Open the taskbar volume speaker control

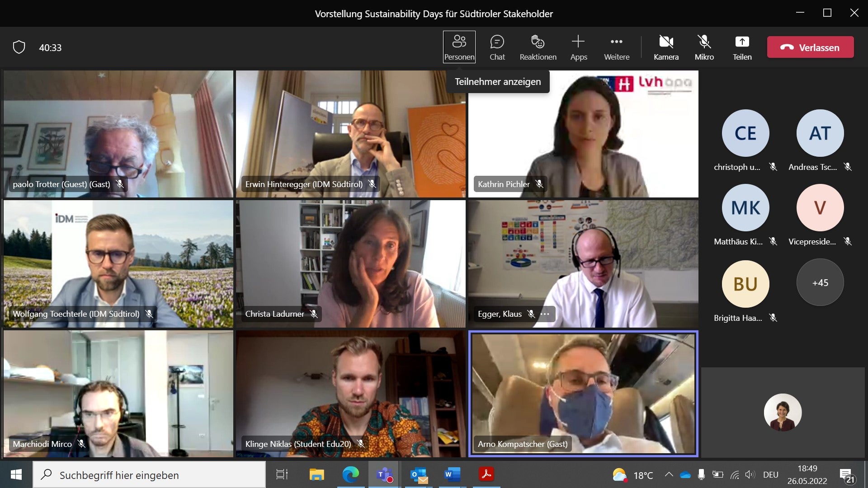[750, 474]
